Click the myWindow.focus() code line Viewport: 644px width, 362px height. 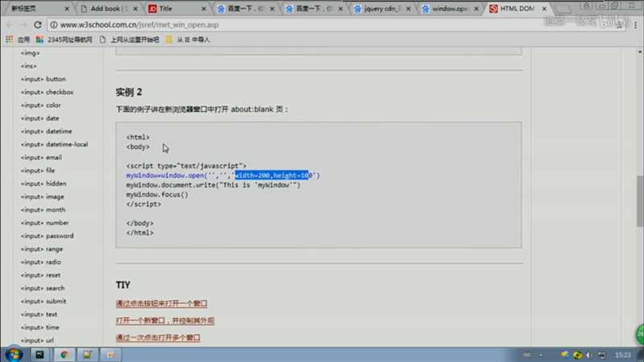pos(157,195)
